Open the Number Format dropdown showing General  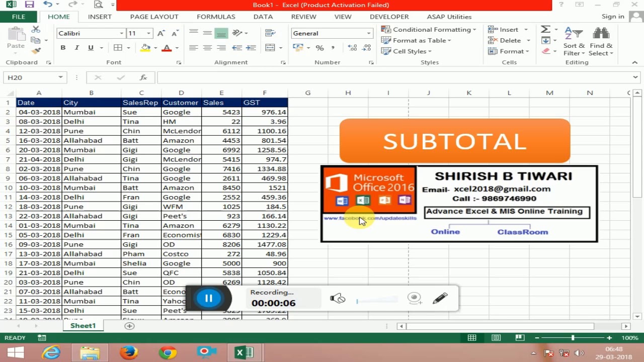pyautogui.click(x=368, y=33)
